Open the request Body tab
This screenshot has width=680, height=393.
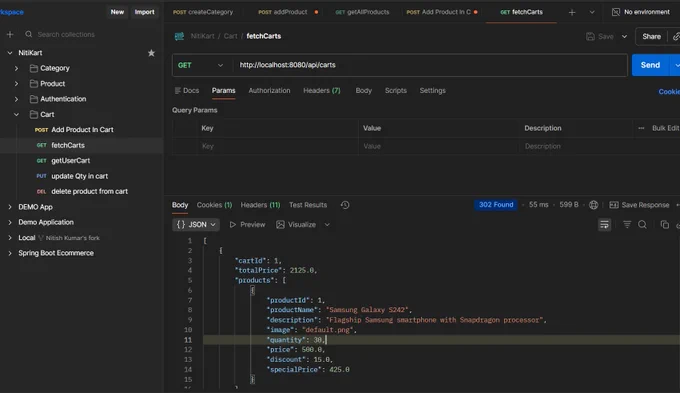363,91
